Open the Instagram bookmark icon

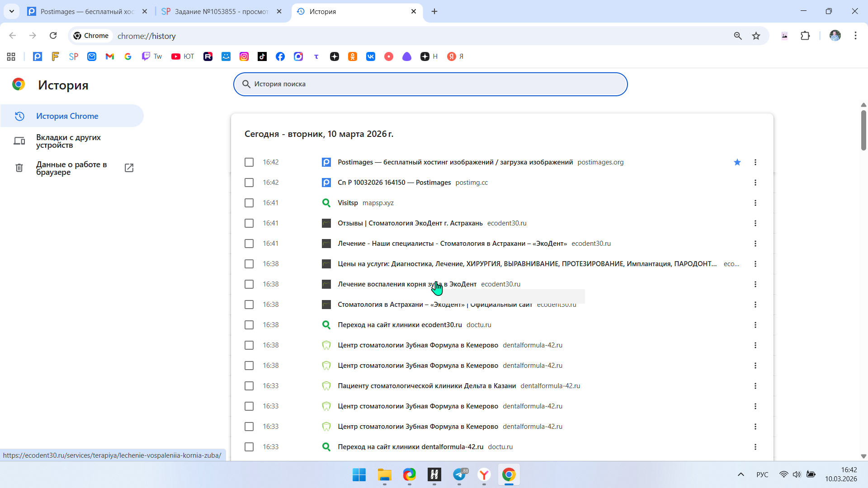[x=244, y=56]
